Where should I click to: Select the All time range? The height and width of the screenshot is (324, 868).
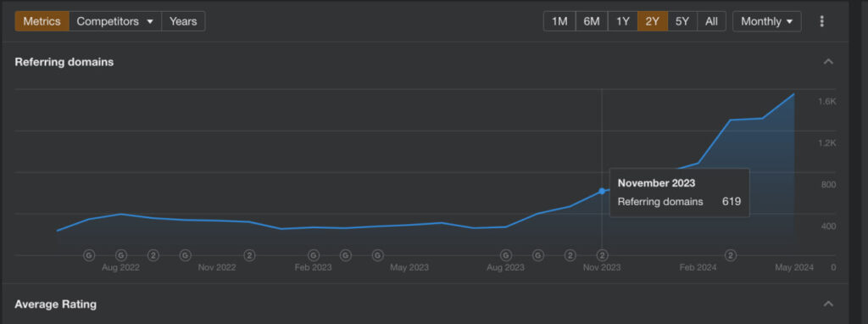[712, 21]
